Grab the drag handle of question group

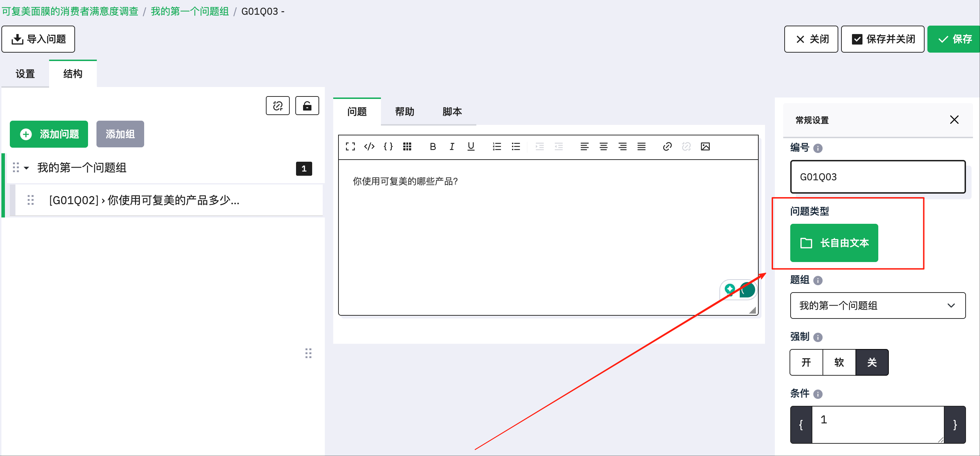[15, 168]
